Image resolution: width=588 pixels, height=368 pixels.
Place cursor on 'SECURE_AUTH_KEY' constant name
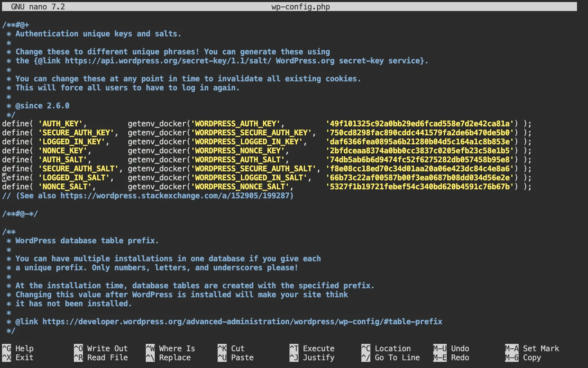(x=76, y=132)
